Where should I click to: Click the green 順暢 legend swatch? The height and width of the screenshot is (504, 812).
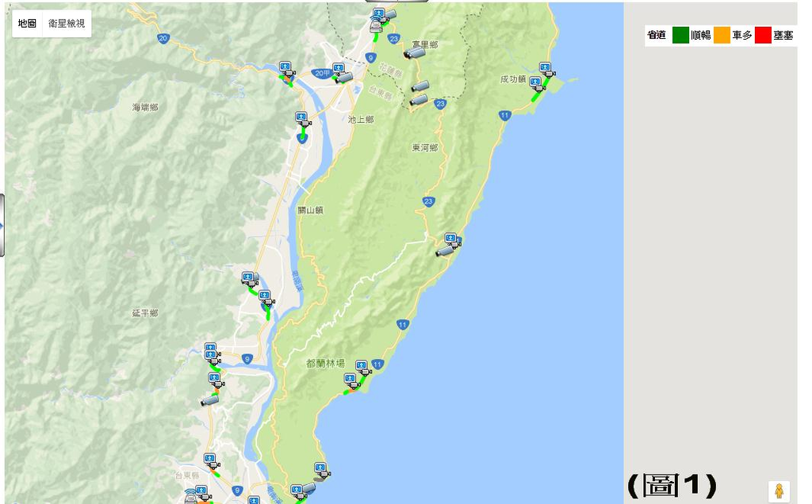pos(680,36)
